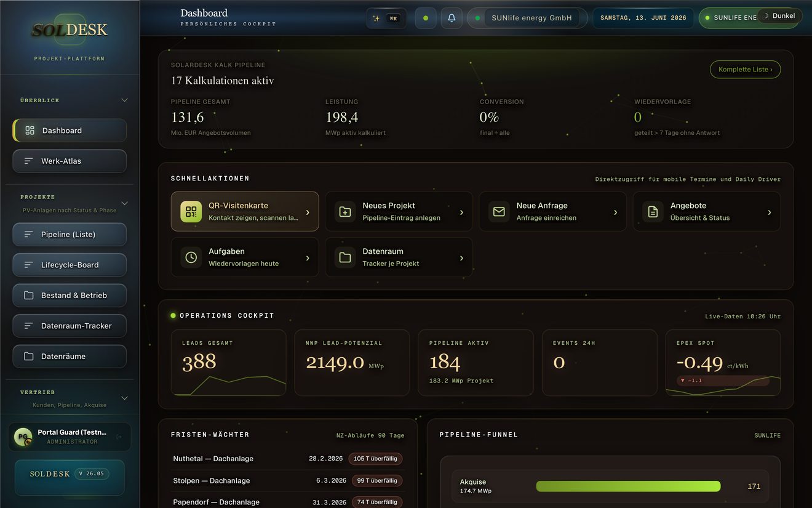Go to Lifecycle-Board
812x508 pixels.
coord(70,265)
